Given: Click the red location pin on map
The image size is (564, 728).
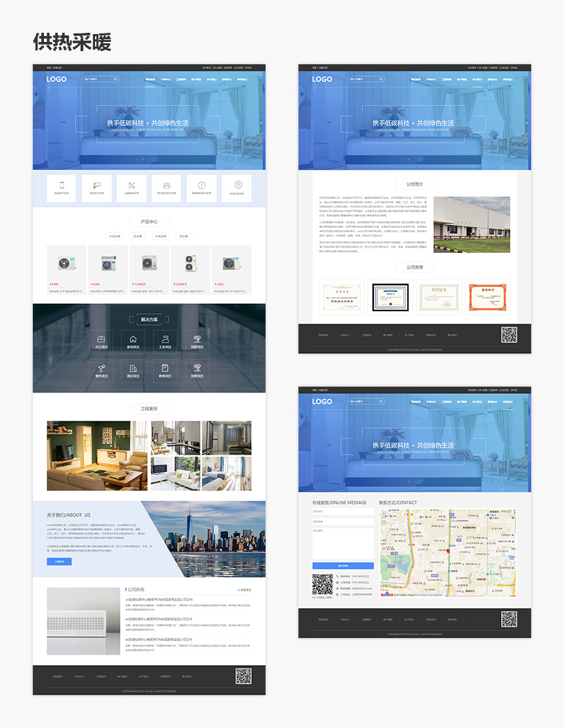Looking at the screenshot, I should [x=448, y=550].
